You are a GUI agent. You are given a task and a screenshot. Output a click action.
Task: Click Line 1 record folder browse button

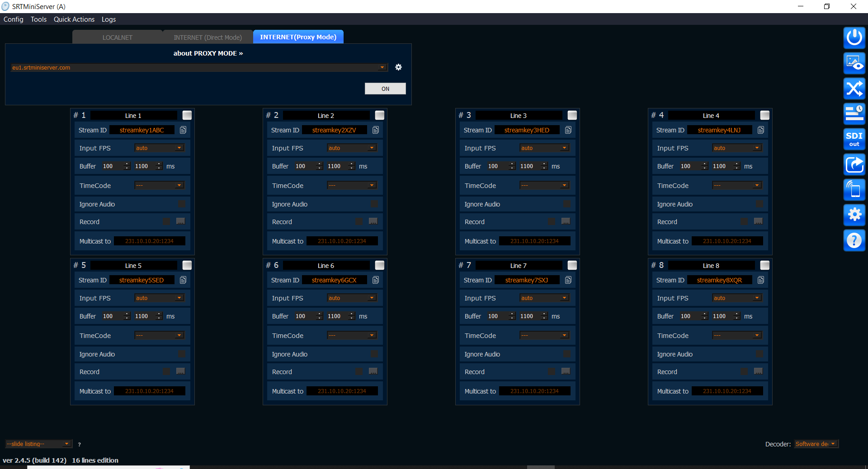click(180, 221)
